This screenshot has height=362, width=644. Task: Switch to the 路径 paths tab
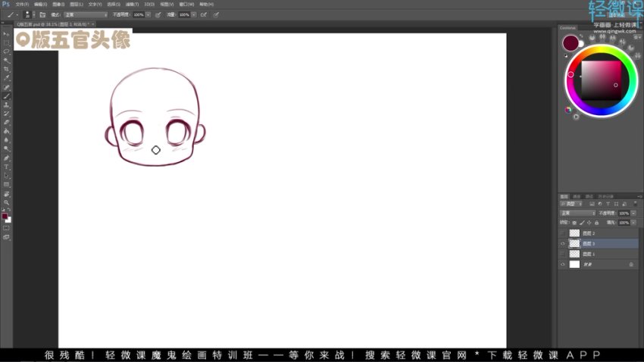(x=589, y=197)
